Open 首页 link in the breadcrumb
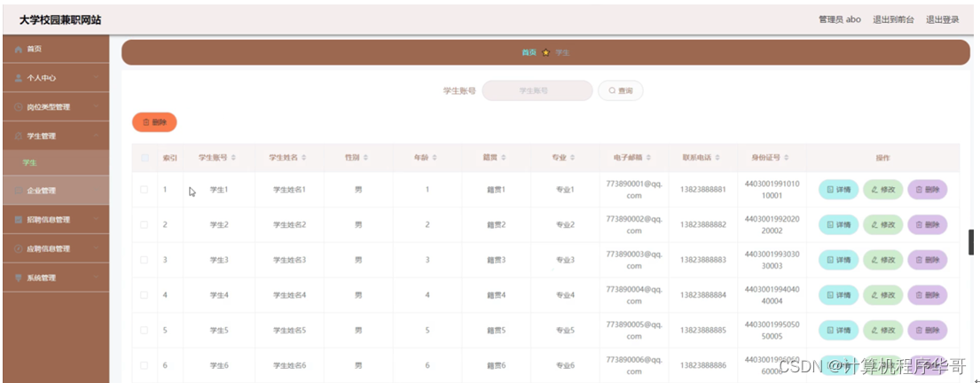 coord(529,53)
